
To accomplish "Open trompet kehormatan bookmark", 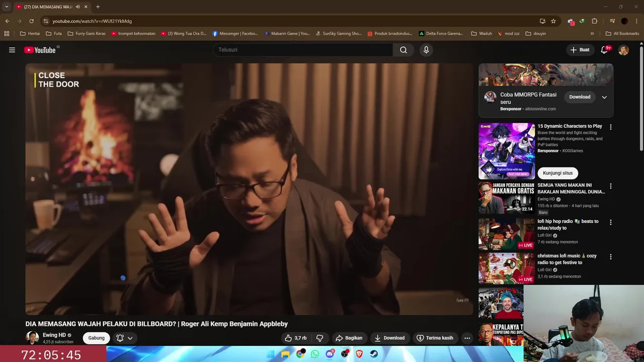I will [133, 34].
